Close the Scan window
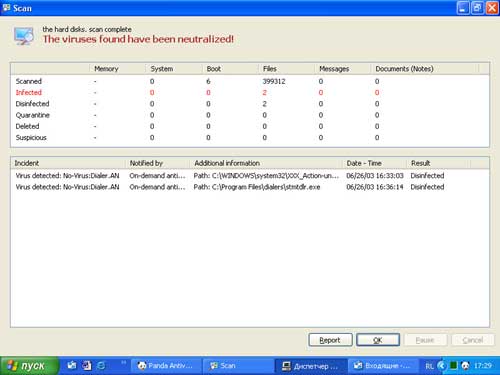Image resolution: width=500 pixels, height=375 pixels. coord(492,8)
